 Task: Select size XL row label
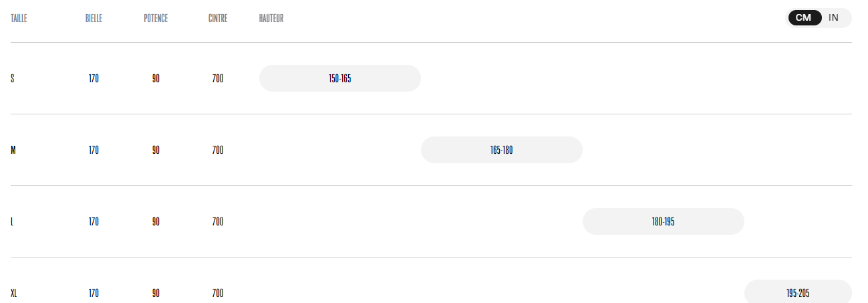tap(13, 293)
